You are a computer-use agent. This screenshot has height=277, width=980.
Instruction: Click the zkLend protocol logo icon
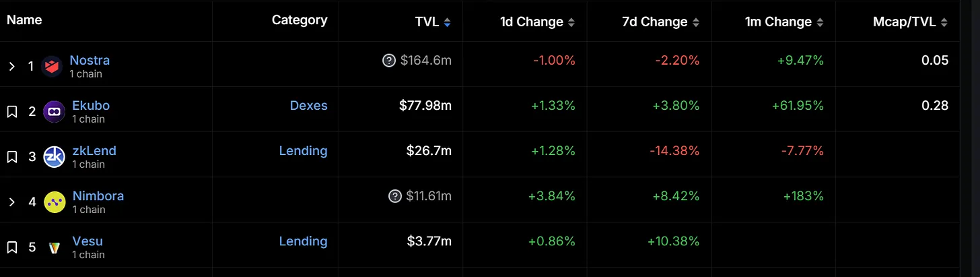click(x=54, y=157)
